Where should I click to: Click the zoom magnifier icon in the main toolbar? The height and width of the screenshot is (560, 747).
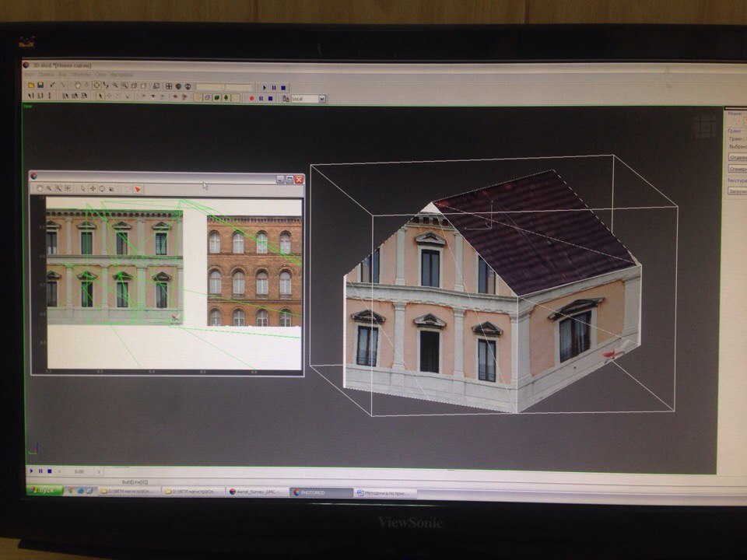[116, 86]
